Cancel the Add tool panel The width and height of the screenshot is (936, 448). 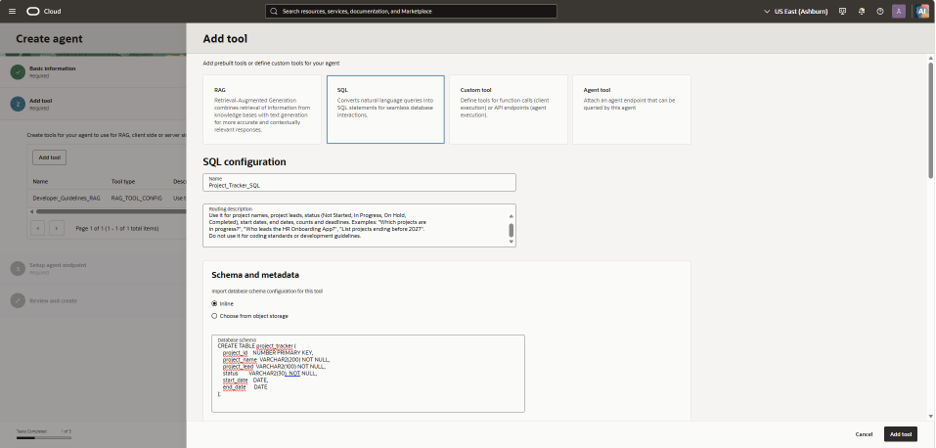pyautogui.click(x=864, y=434)
